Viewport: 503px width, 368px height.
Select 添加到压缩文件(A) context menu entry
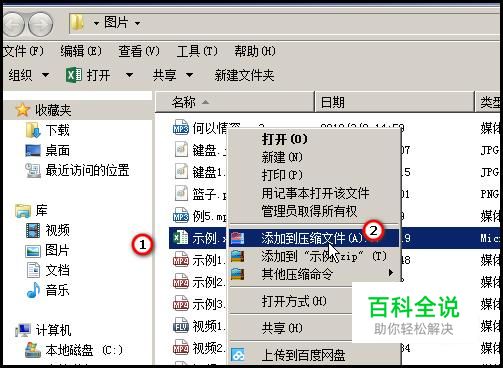click(x=314, y=238)
